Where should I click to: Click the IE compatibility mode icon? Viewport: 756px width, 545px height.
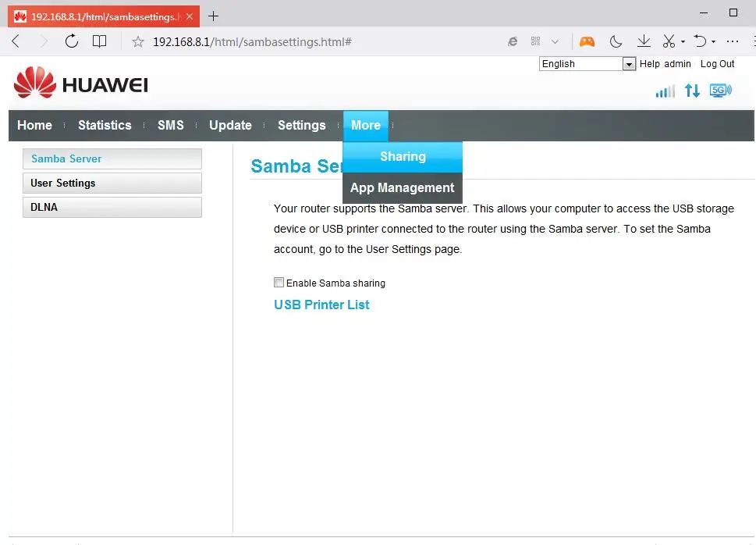513,41
